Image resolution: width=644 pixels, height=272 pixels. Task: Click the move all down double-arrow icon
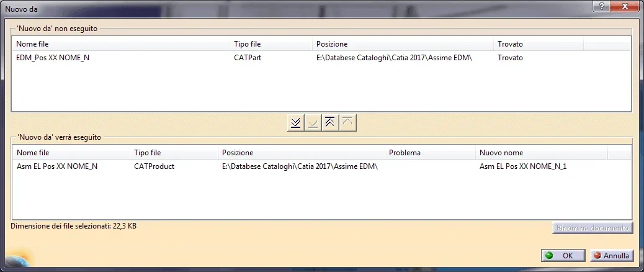tap(297, 123)
